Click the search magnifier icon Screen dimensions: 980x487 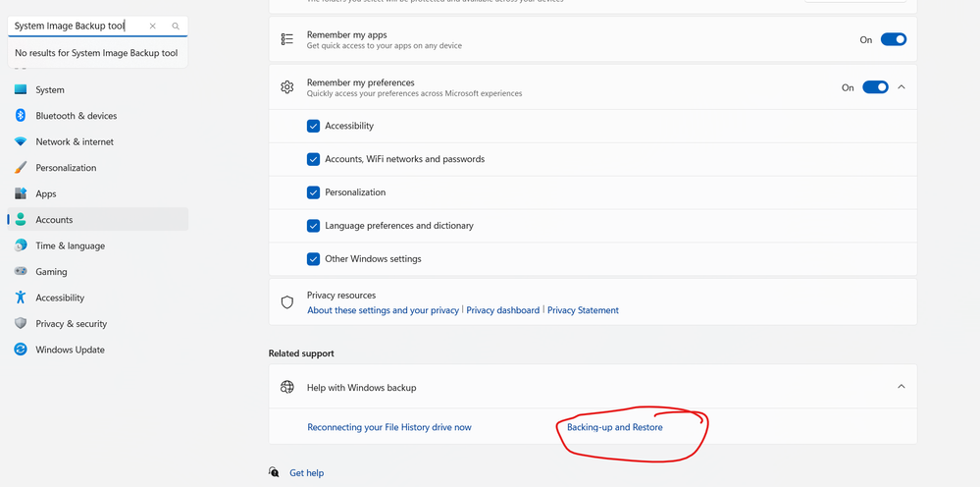coord(176,27)
